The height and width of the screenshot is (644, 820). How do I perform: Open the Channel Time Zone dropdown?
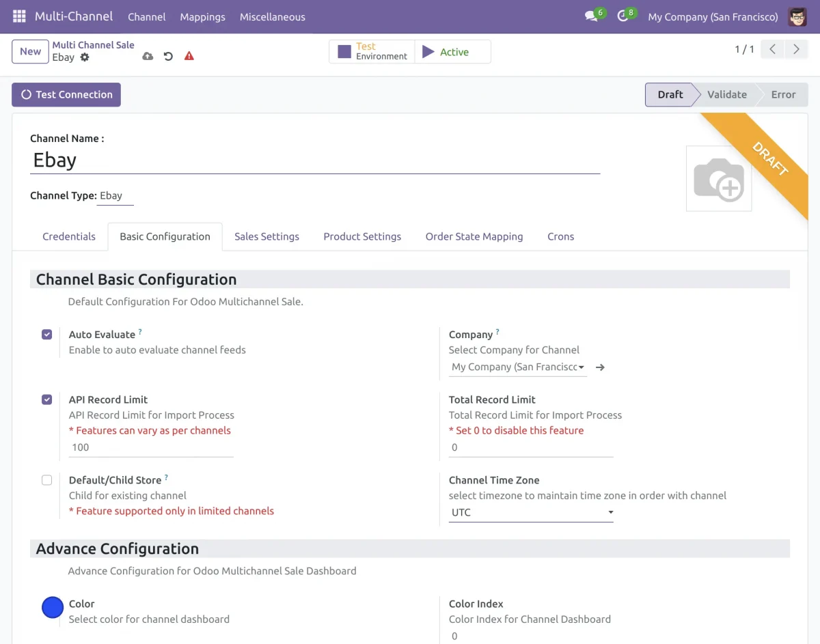[x=531, y=513]
